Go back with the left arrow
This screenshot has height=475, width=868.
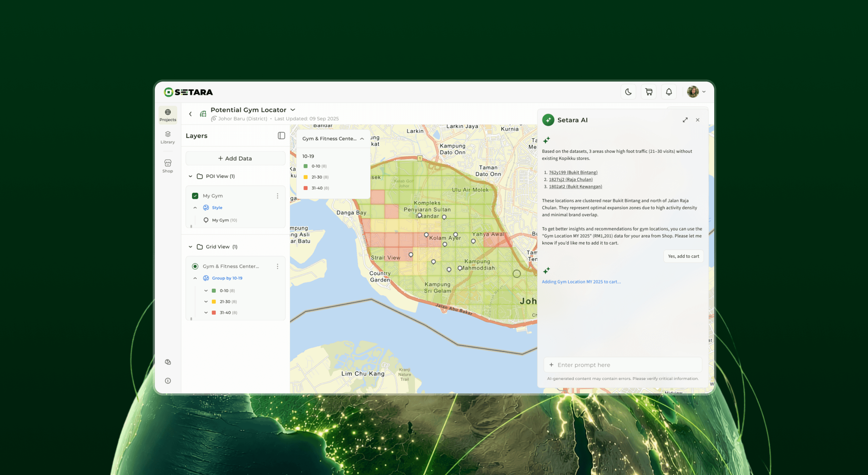(x=190, y=114)
